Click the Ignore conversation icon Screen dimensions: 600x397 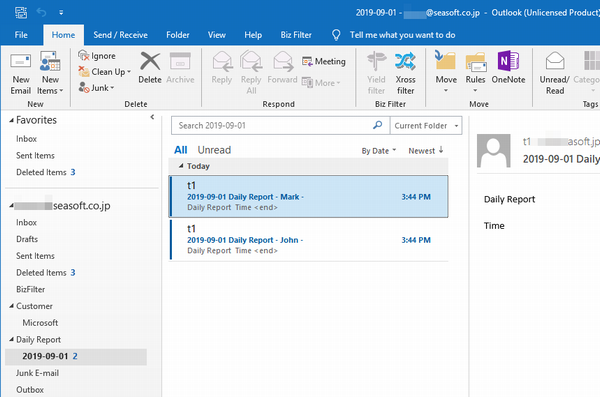[x=83, y=56]
